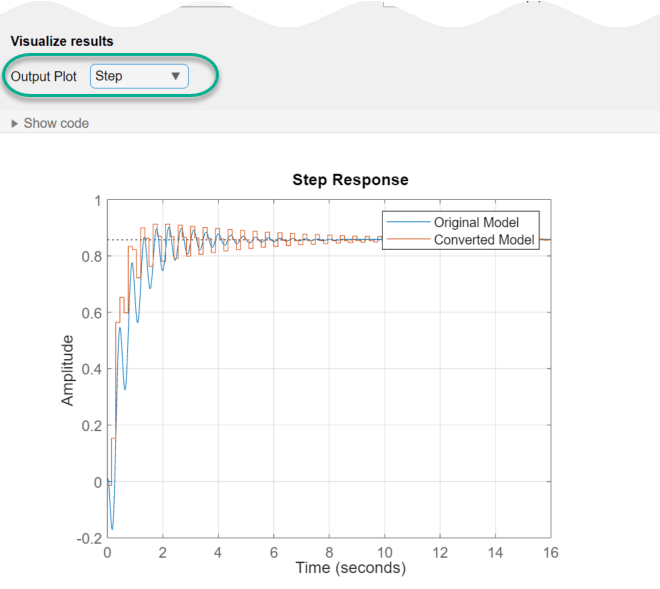Image resolution: width=660 pixels, height=589 pixels.
Task: Select the Time (seconds) x-axis label
Action: click(350, 568)
